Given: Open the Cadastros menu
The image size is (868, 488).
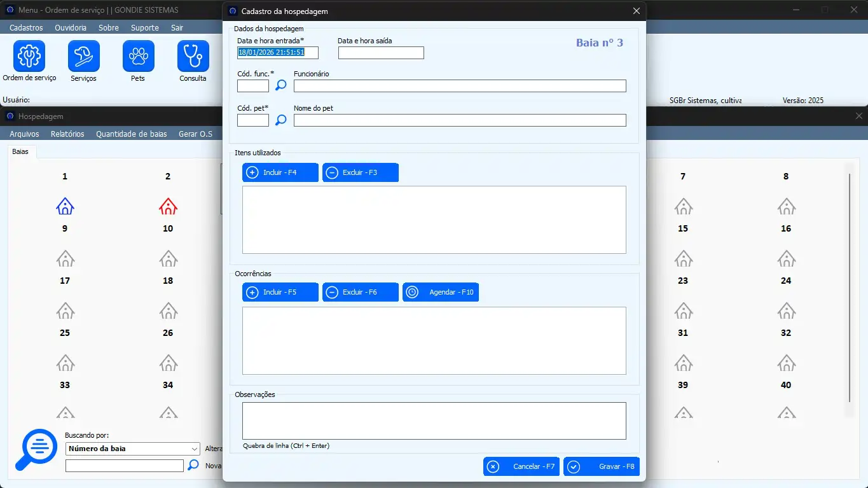Looking at the screenshot, I should tap(26, 28).
